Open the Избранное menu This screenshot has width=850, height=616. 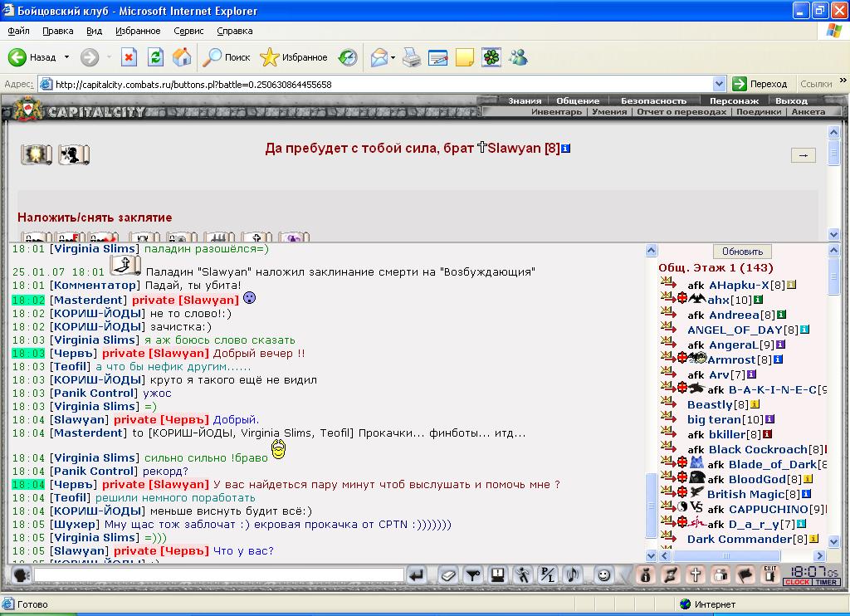click(x=138, y=31)
